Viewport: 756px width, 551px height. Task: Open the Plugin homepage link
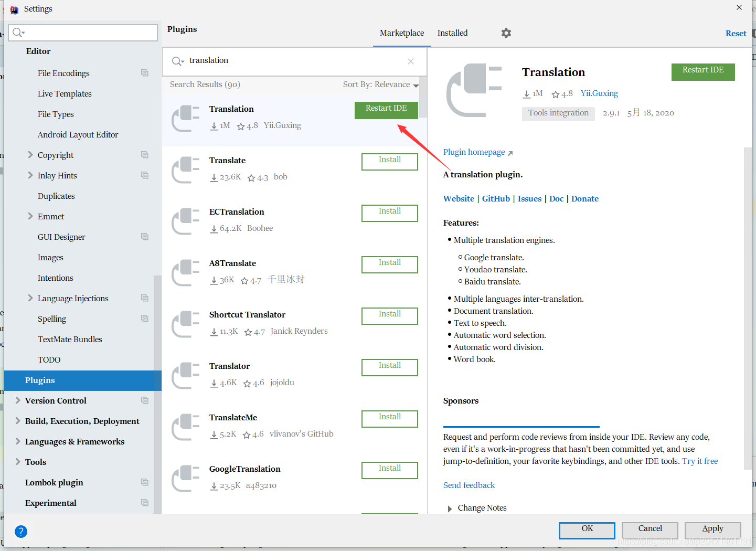[478, 152]
